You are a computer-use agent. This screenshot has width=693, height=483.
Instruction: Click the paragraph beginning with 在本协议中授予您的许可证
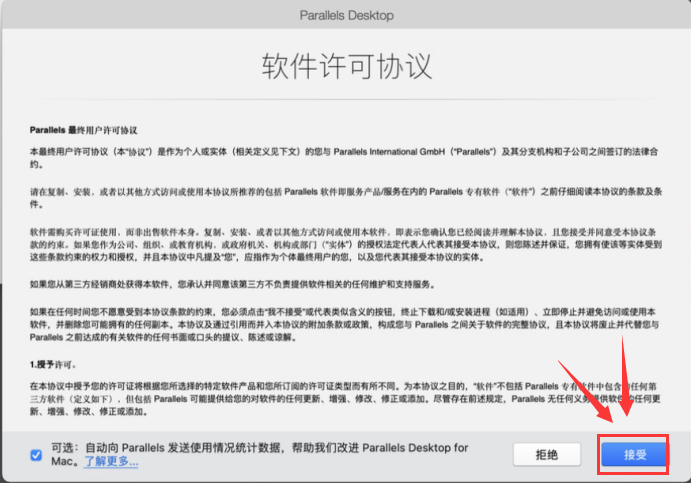coord(330,397)
